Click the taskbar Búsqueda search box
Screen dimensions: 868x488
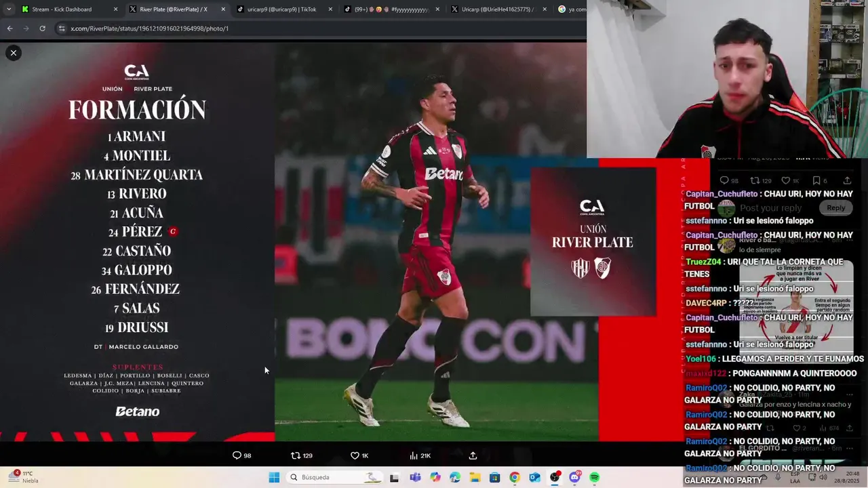pos(334,477)
